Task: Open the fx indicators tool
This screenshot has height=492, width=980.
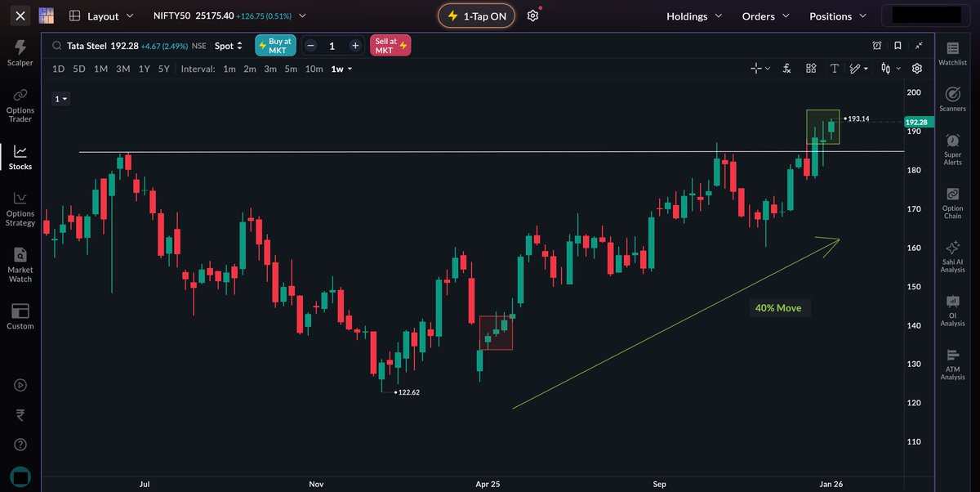Action: 787,69
